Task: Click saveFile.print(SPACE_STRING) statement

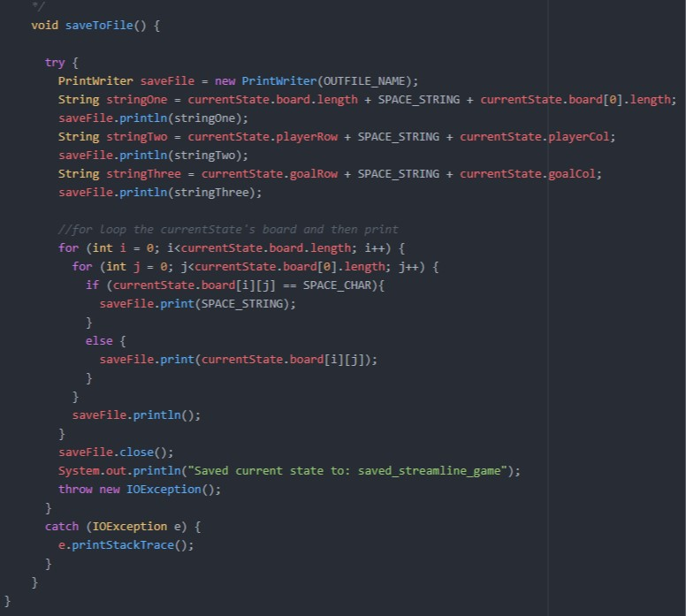Action: (197, 304)
